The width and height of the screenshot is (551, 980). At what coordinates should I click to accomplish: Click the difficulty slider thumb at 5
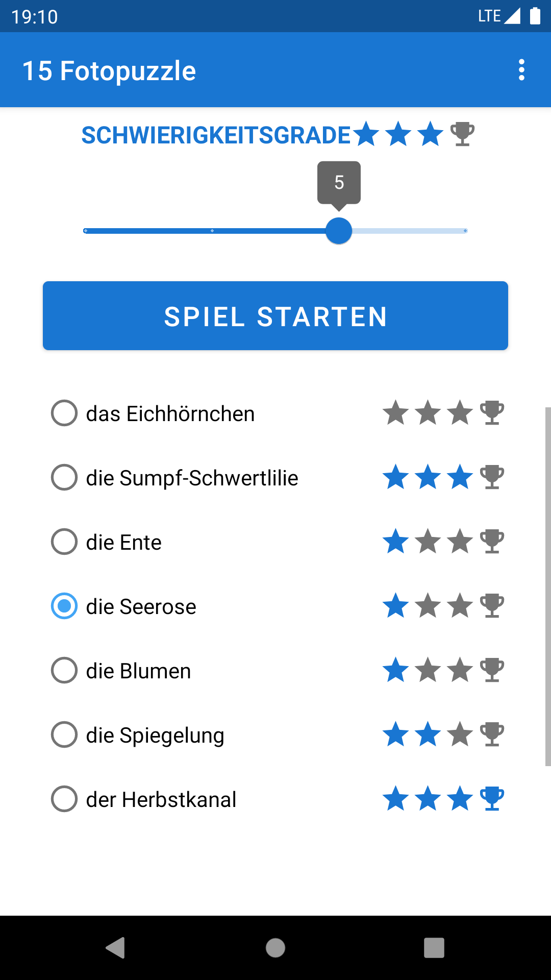(x=339, y=231)
